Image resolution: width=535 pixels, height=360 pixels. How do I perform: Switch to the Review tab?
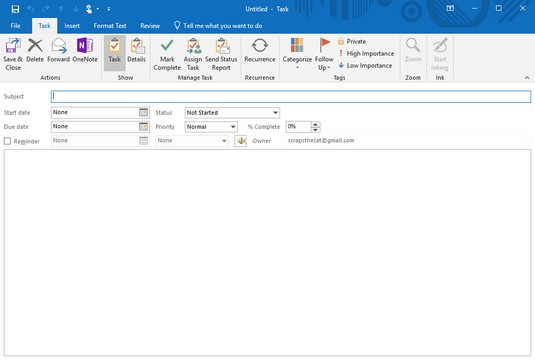coord(150,26)
